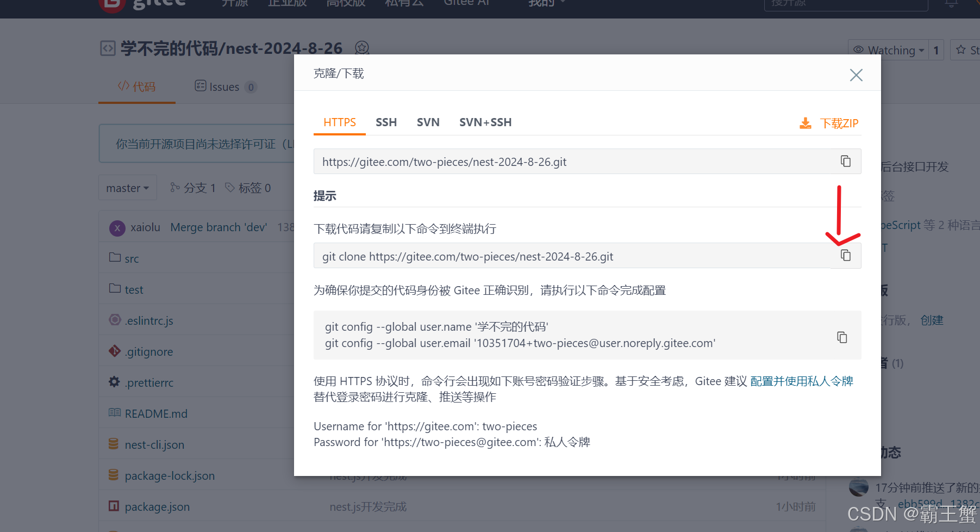Screen dimensions: 980x532
Task: Click the eye icon in Watching button
Action: [858, 50]
